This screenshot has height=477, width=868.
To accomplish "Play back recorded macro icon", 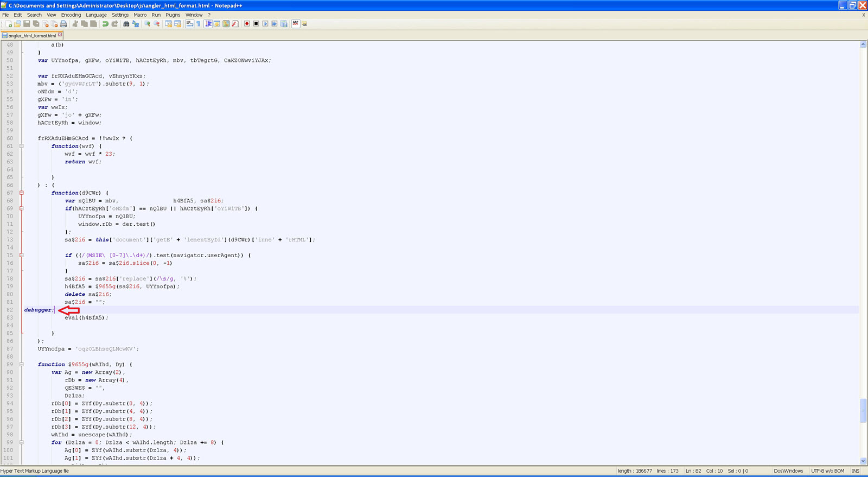I will [x=265, y=24].
